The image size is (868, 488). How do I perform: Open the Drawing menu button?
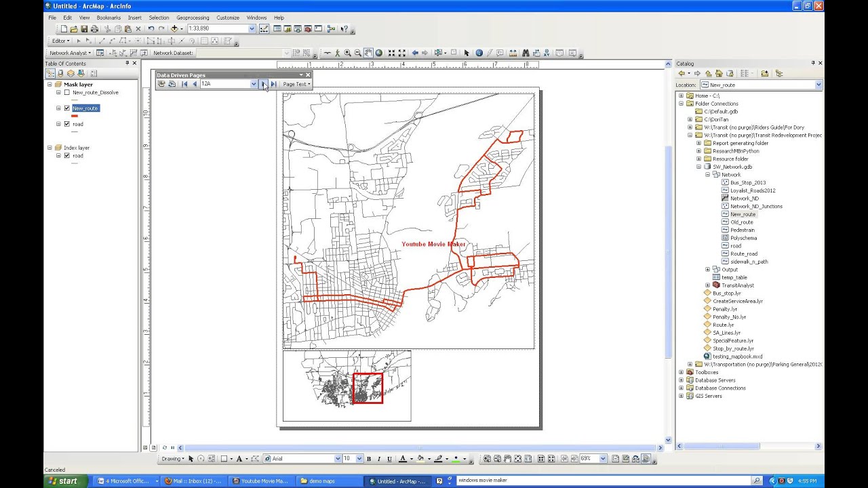pyautogui.click(x=173, y=459)
